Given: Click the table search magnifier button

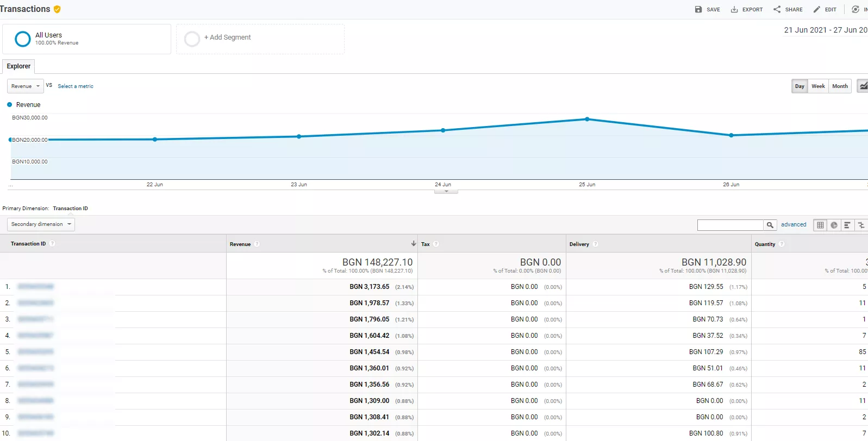Looking at the screenshot, I should pyautogui.click(x=770, y=225).
